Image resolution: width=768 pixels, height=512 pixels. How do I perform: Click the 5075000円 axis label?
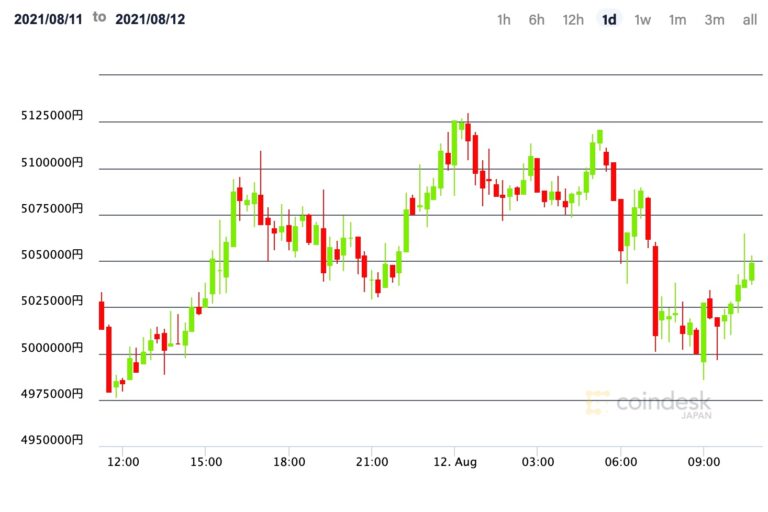52,209
